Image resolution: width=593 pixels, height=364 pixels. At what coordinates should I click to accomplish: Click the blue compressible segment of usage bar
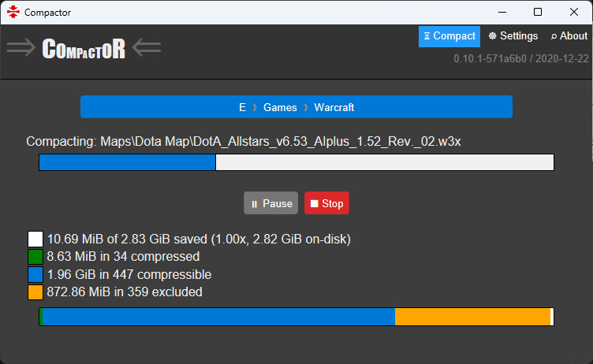[x=218, y=317]
